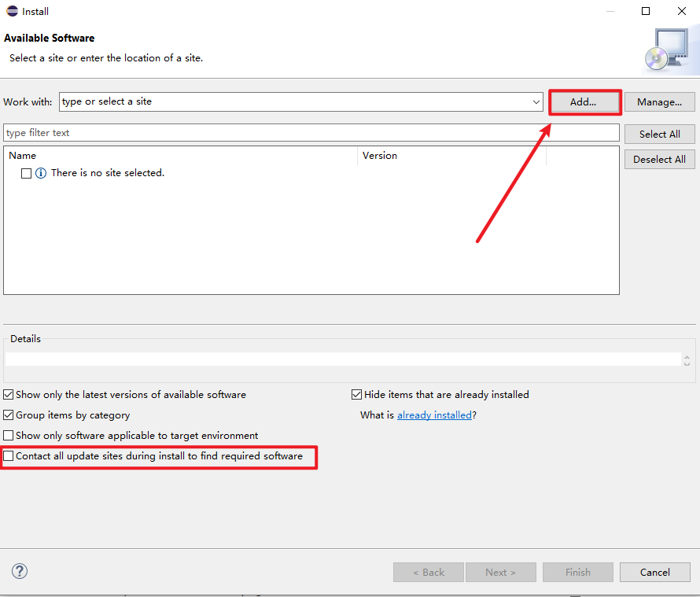Image resolution: width=700 pixels, height=597 pixels.
Task: Click the install CD wizard image
Action: [665, 51]
